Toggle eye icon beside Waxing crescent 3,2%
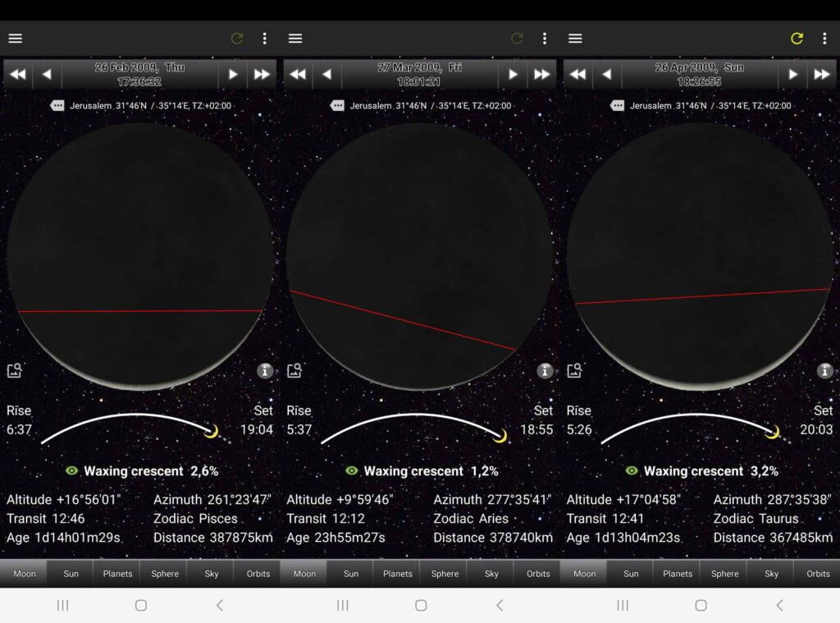The width and height of the screenshot is (840, 623). [632, 471]
